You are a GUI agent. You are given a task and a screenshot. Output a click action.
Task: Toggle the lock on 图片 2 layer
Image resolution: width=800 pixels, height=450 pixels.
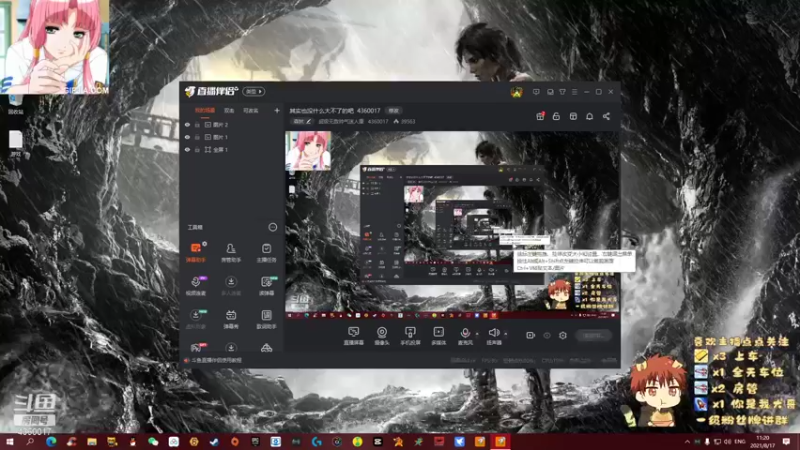click(x=197, y=124)
